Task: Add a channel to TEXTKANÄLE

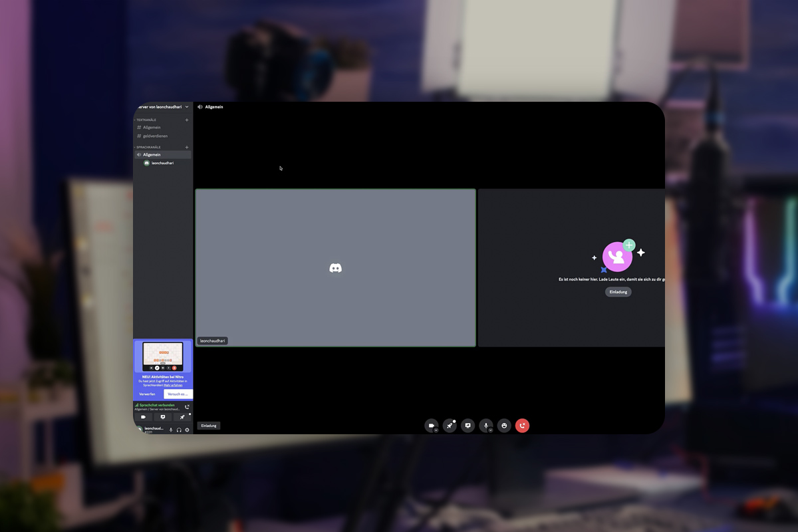Action: click(187, 120)
